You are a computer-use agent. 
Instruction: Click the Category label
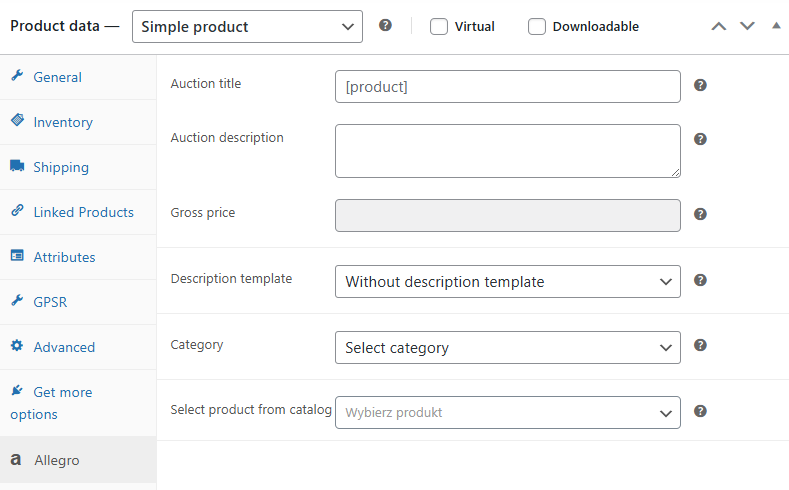(x=197, y=345)
